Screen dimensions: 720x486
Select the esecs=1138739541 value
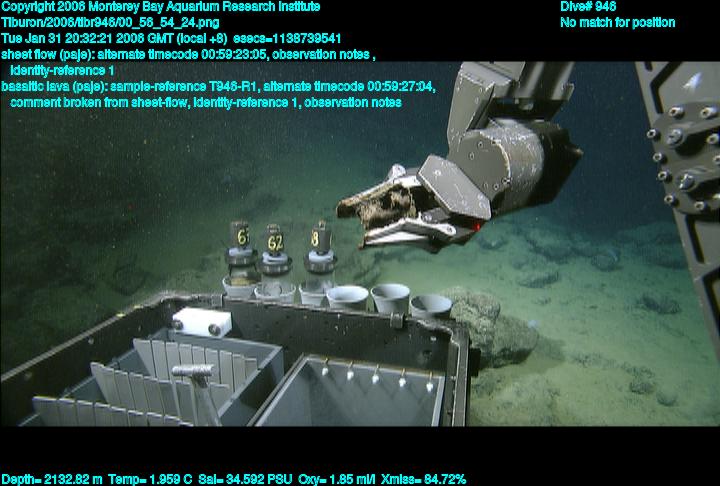click(x=287, y=39)
